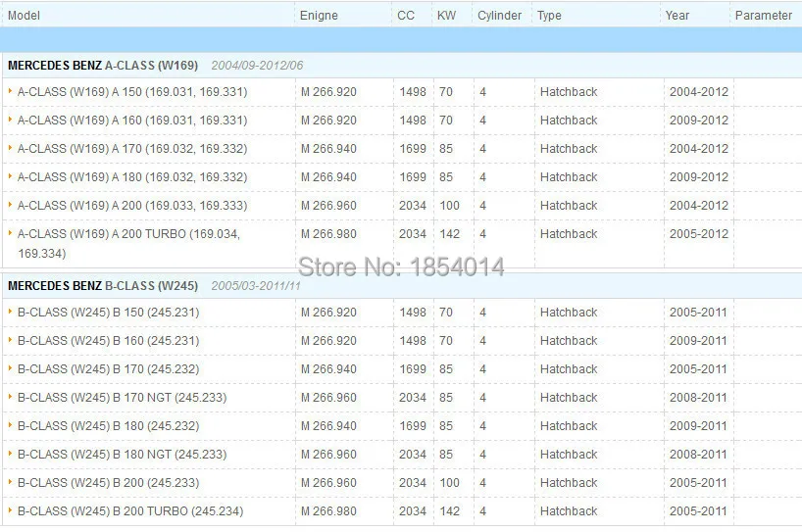Click 100 KW value in B 200 row
Image resolution: width=802 pixels, height=532 pixels.
pyautogui.click(x=450, y=482)
